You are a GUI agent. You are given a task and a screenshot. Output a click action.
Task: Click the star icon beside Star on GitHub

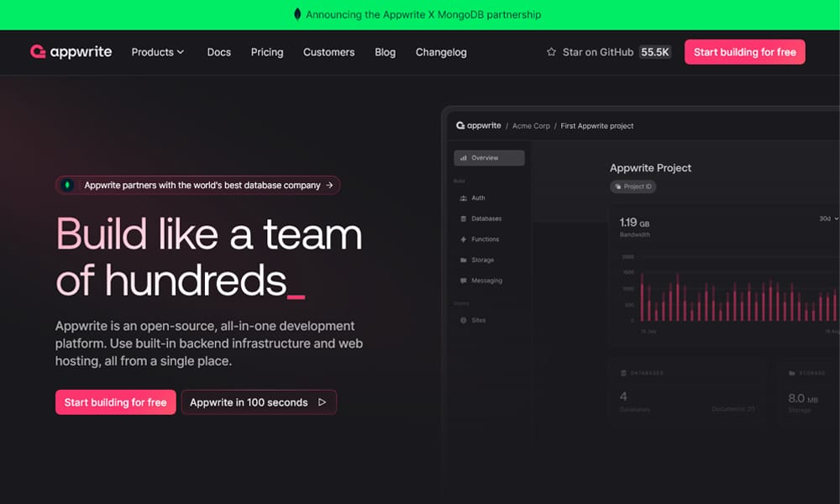click(x=551, y=52)
